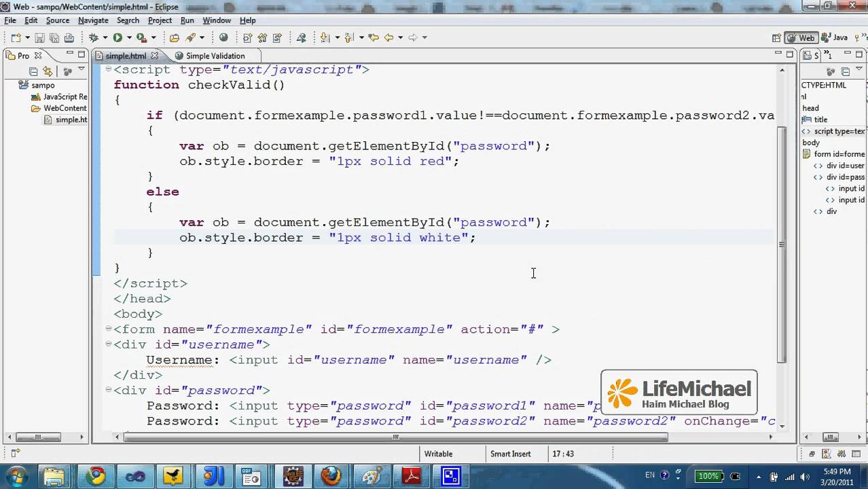Open Windows Explorer from the taskbar
Viewport: 868px width, 489px height.
55,476
